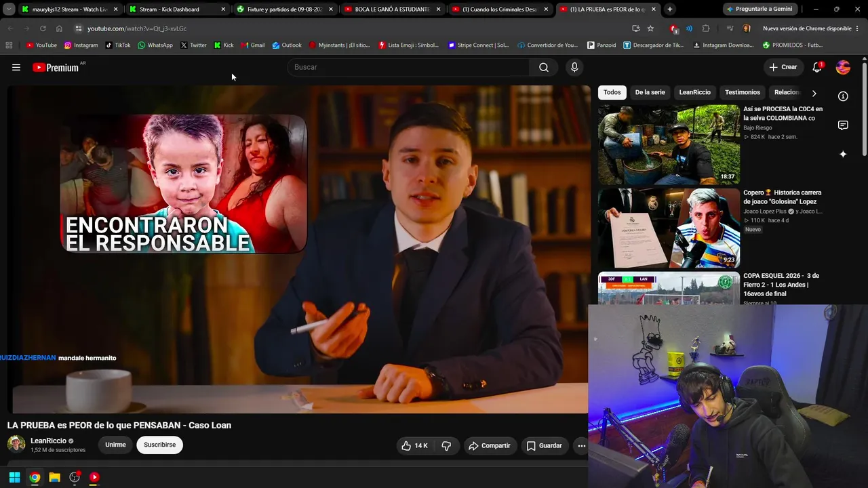This screenshot has width=868, height=488.
Task: Reload the page in Chrome
Action: pyautogui.click(x=43, y=28)
